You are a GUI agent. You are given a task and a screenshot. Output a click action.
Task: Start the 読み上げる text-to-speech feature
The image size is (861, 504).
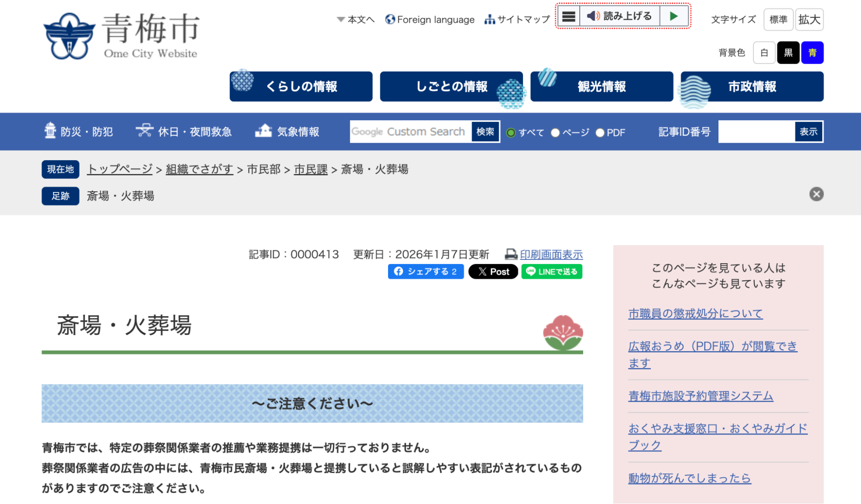point(619,16)
